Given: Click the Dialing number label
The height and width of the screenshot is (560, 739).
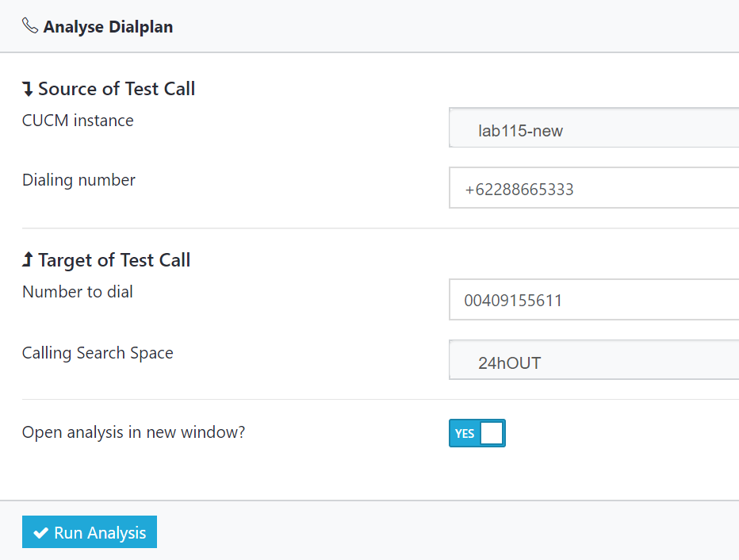Looking at the screenshot, I should pyautogui.click(x=78, y=180).
